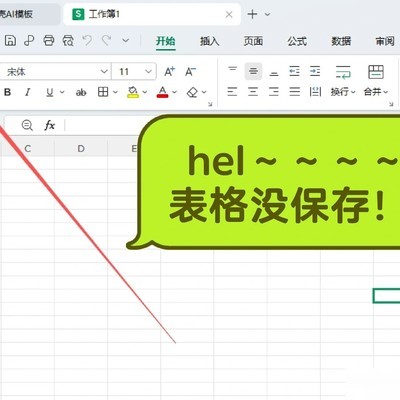The image size is (400, 400).
Task: Click distributed alignment icon
Action: pos(315,92)
